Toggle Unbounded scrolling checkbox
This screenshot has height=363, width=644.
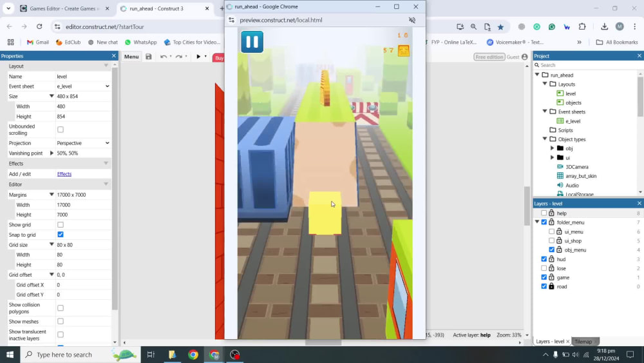(x=61, y=130)
